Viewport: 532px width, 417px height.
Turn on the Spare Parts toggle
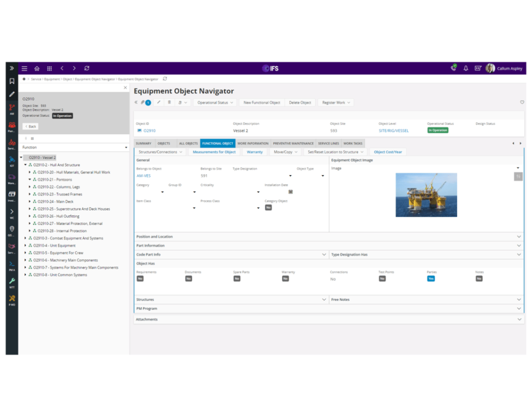(236, 278)
